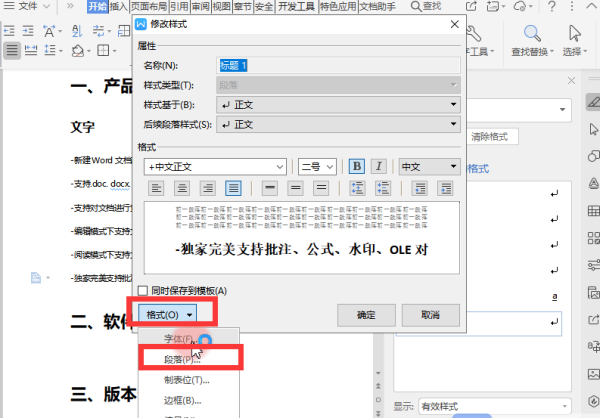Viewport: 600px width, 418px height.
Task: Set left alignment in style dialog
Action: click(156, 188)
